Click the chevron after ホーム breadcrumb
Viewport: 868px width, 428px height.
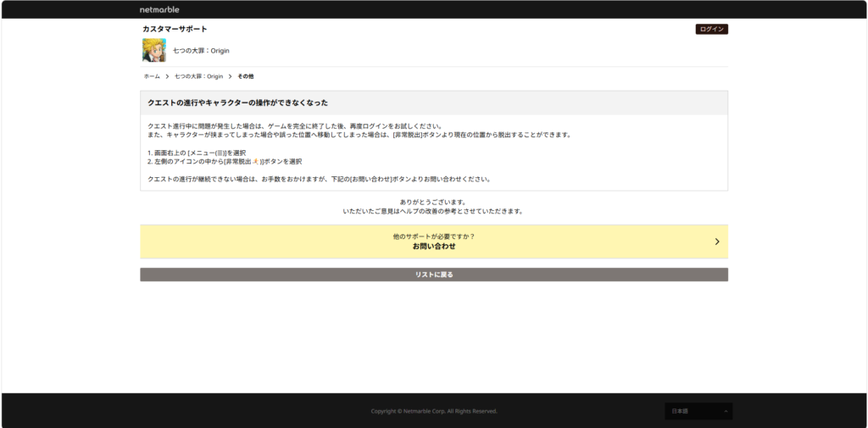click(167, 76)
